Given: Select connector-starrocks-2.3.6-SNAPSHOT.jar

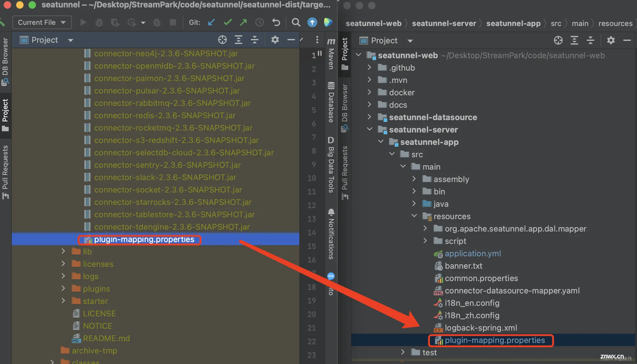Looking at the screenshot, I should pos(173,202).
